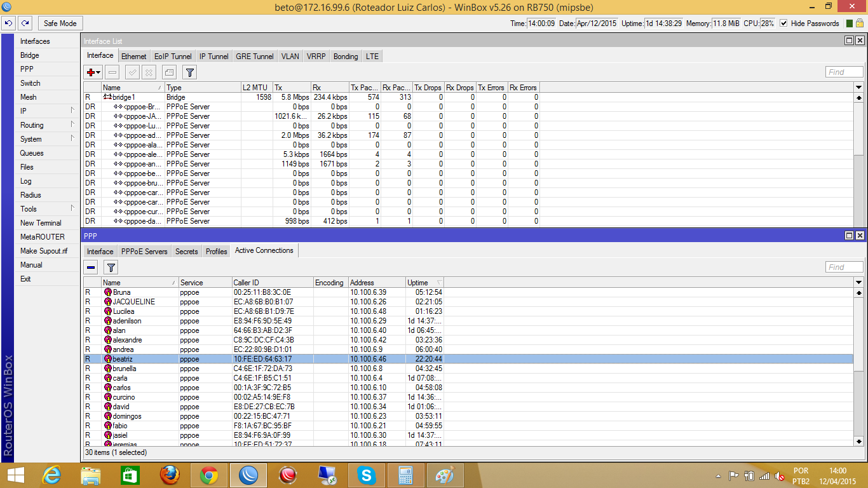
Task: Toggle Safe Mode button
Action: point(60,24)
